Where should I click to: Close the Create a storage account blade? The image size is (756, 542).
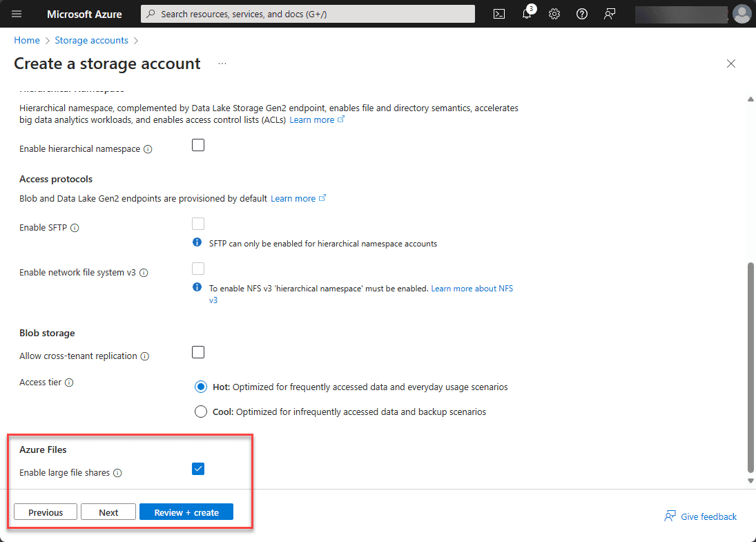click(x=731, y=64)
